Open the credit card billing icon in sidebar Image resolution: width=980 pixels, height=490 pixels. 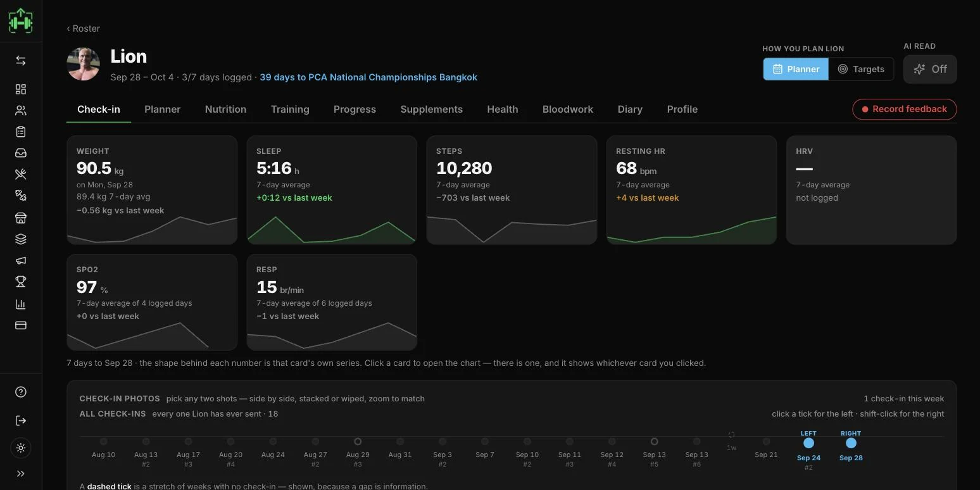[x=21, y=325]
